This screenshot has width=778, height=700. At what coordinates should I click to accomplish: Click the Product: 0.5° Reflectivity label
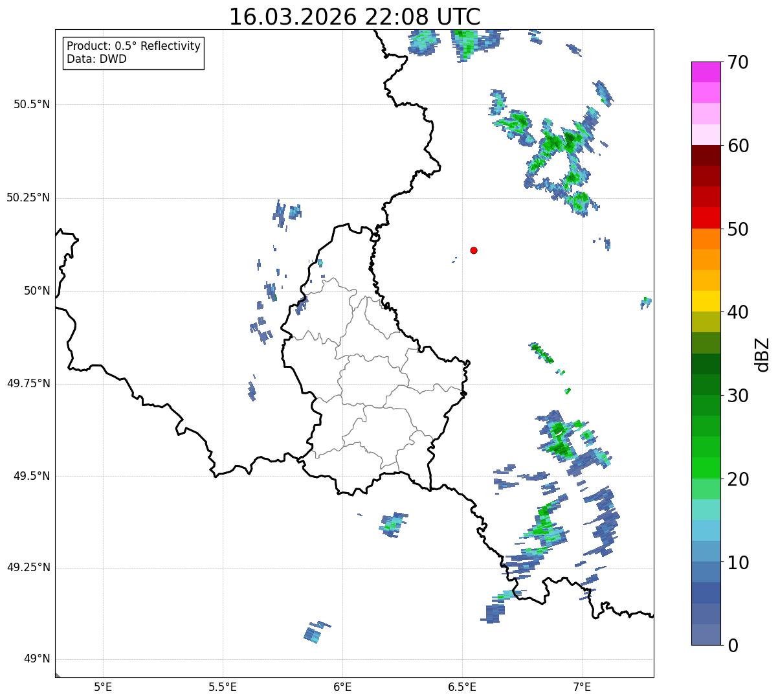(x=134, y=47)
